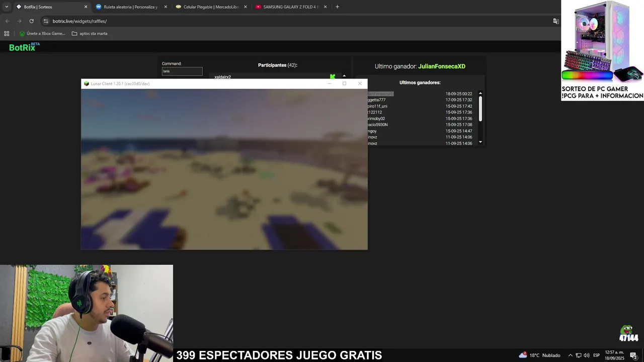The image size is (644, 362).
Task: Click the translate page icon in address bar
Action: click(556, 21)
